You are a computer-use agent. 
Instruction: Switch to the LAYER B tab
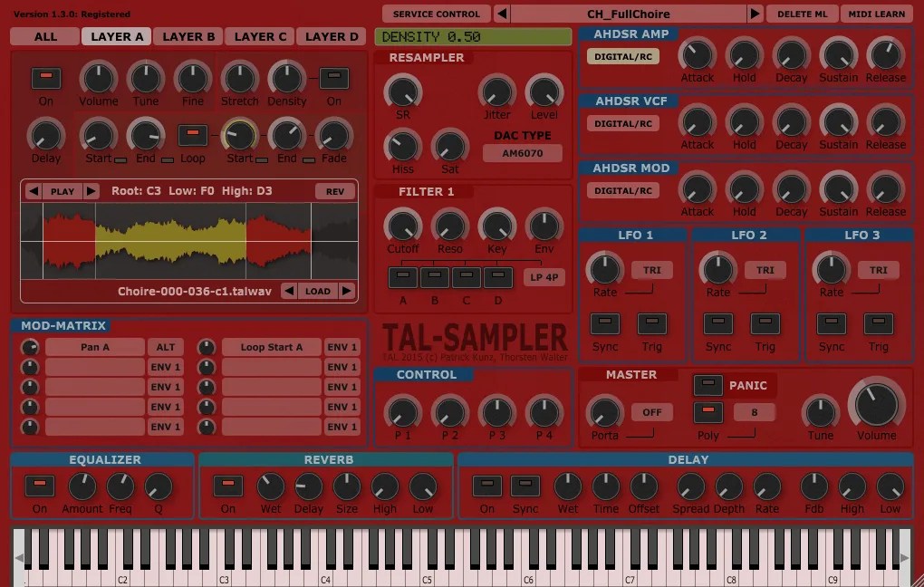coord(188,36)
